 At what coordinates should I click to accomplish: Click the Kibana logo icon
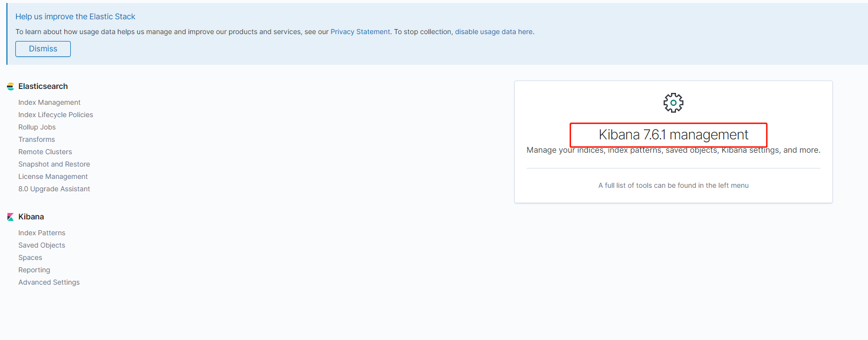10,217
